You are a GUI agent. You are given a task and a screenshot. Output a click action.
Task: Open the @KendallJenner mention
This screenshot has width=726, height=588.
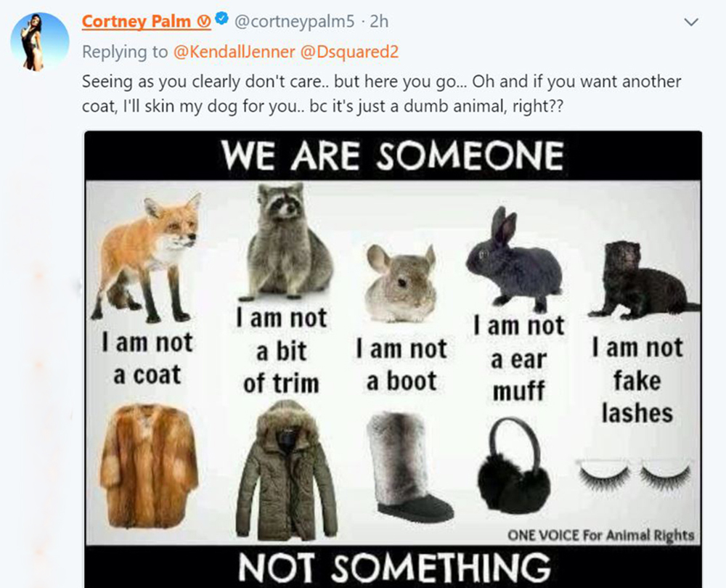(234, 52)
